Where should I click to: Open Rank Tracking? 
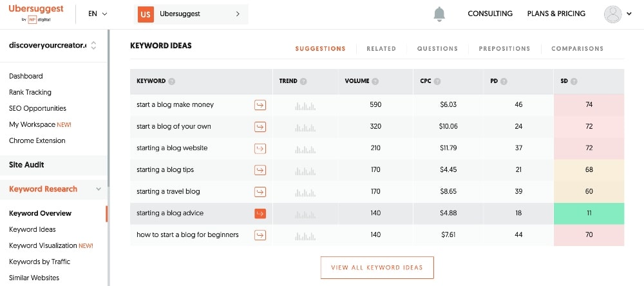[x=30, y=92]
